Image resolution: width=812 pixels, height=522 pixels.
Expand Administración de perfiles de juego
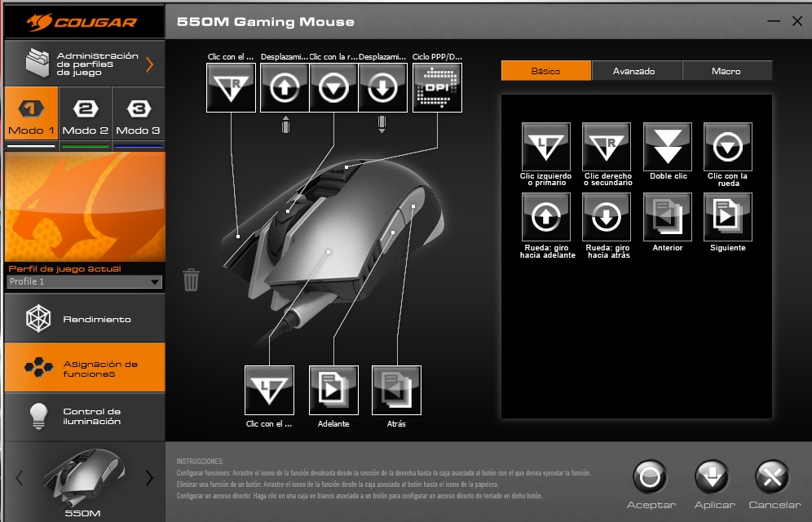pos(84,64)
